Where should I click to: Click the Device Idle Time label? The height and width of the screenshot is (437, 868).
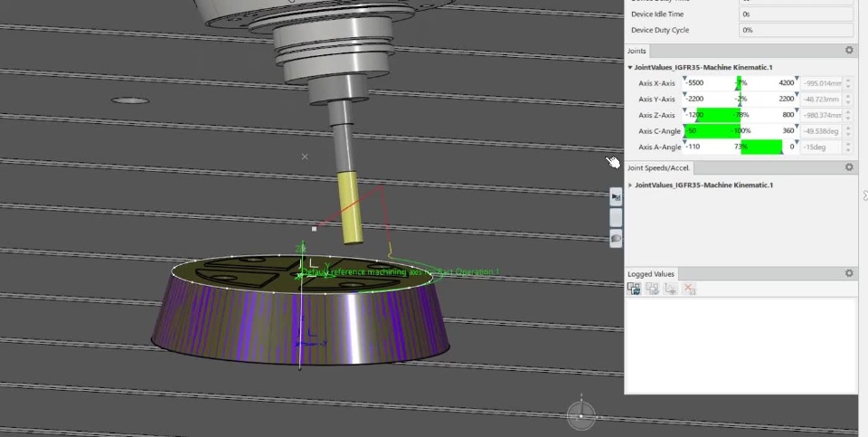pos(657,14)
